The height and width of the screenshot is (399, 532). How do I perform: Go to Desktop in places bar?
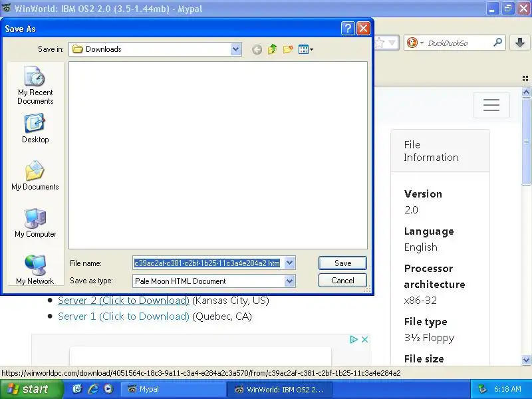[x=35, y=129]
